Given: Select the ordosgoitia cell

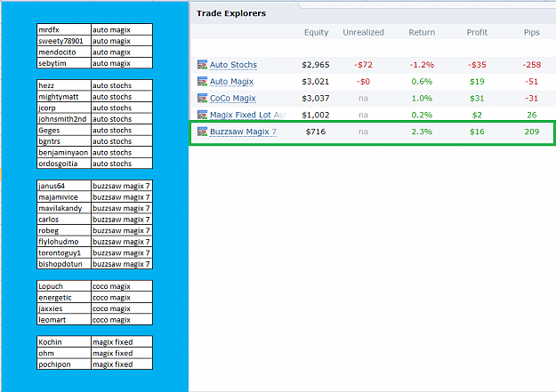Looking at the screenshot, I should (64, 164).
